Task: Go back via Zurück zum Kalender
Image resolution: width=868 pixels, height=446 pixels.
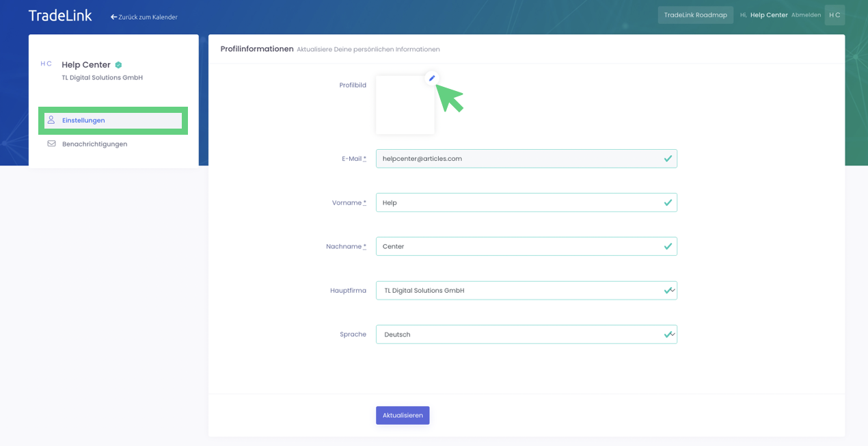Action: coord(144,17)
